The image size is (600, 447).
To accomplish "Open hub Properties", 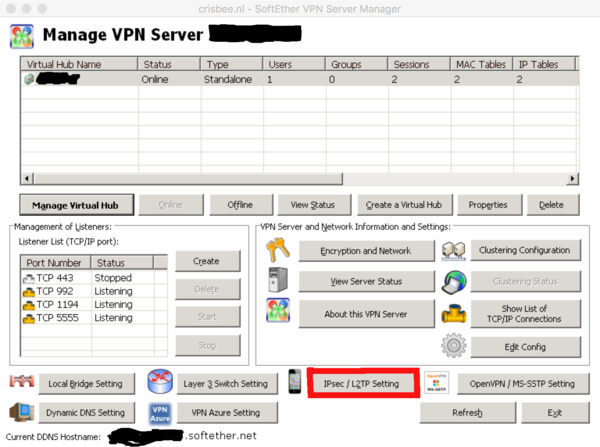I will pyautogui.click(x=489, y=205).
